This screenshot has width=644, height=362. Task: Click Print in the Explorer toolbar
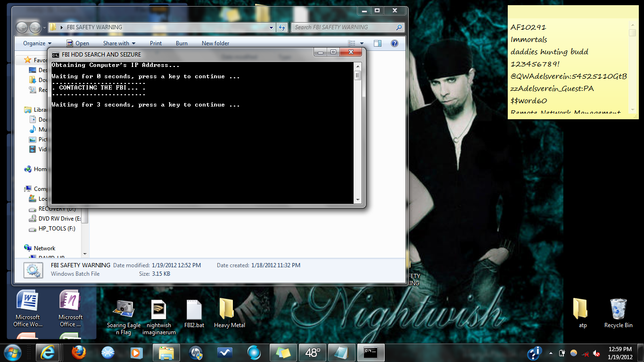[x=156, y=43]
